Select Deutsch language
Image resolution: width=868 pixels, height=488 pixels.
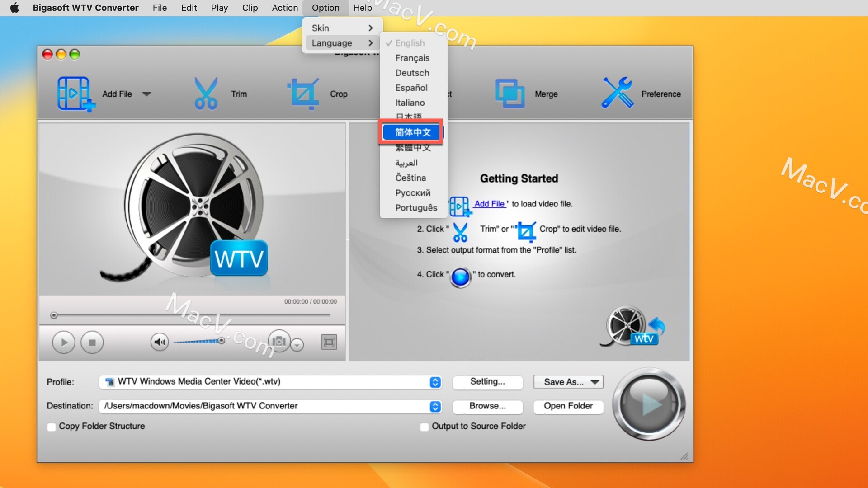click(413, 73)
